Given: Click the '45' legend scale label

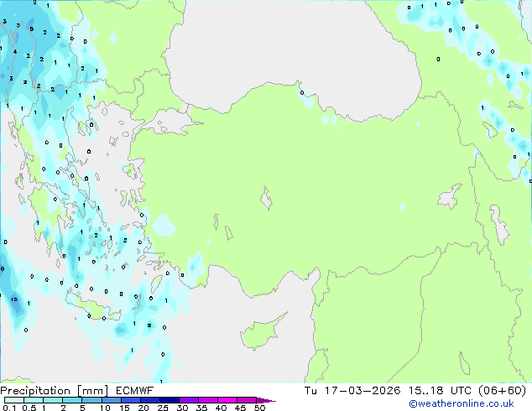Looking at the screenshot, I should coord(240,408).
